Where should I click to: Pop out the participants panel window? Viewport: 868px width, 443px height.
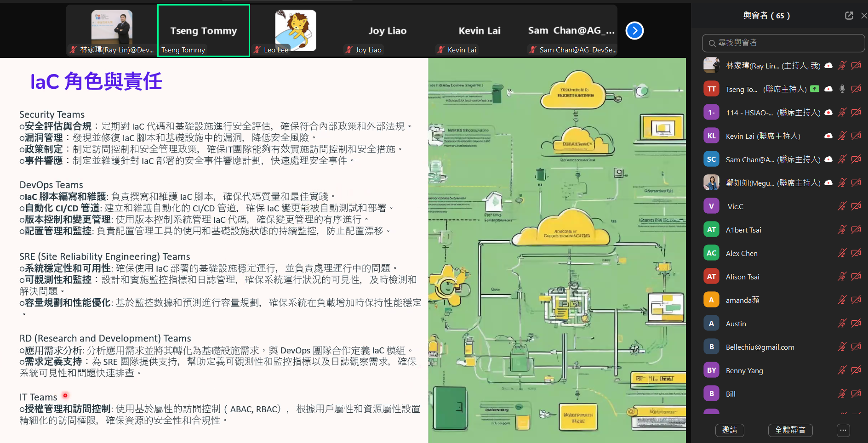849,16
